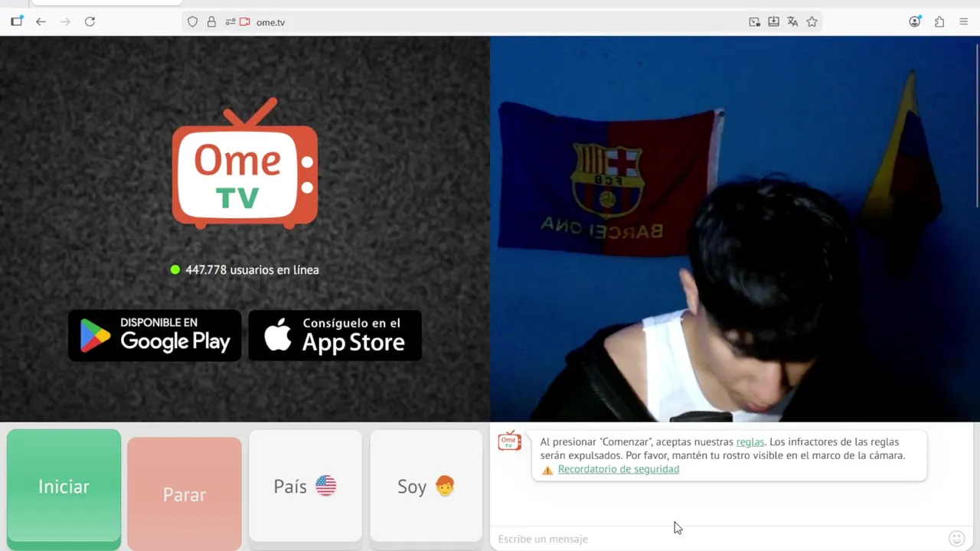
Task: Click the Escribe un mensaje field
Action: (x=720, y=539)
